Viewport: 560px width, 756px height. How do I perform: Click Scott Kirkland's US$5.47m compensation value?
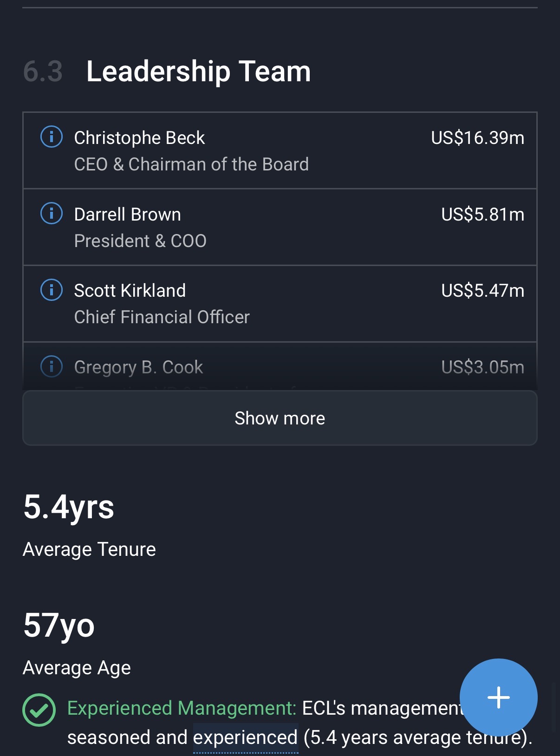482,291
